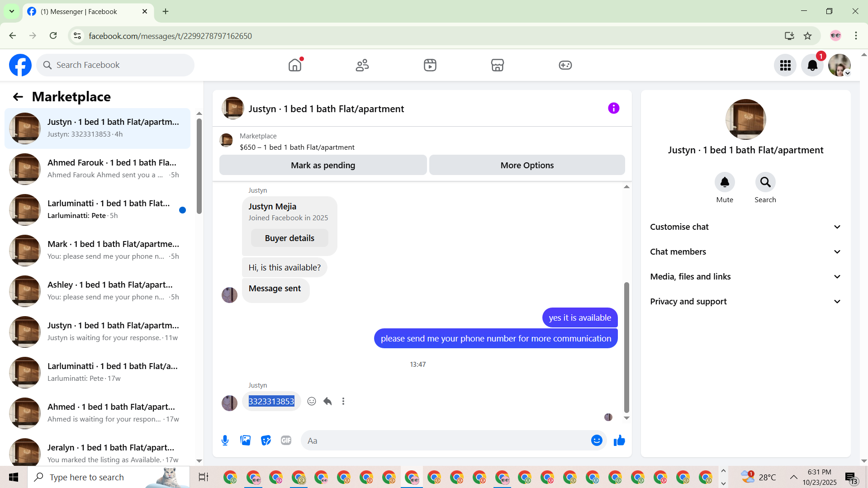Click the Search Facebook field
Screen dimensions: 868x488
coord(116,65)
